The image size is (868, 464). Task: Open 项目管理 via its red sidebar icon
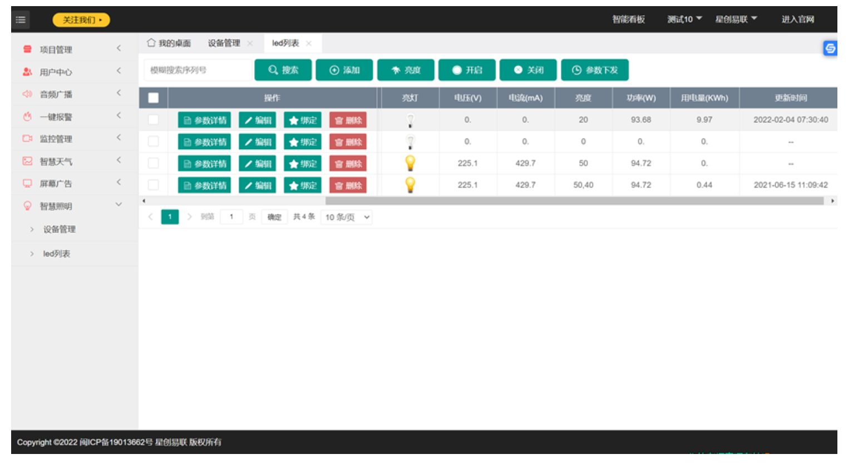click(27, 50)
